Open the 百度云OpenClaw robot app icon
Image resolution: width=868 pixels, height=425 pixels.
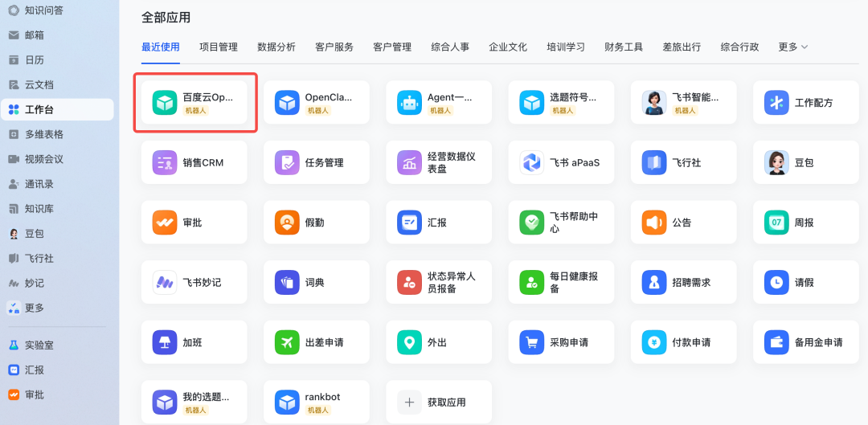point(165,103)
